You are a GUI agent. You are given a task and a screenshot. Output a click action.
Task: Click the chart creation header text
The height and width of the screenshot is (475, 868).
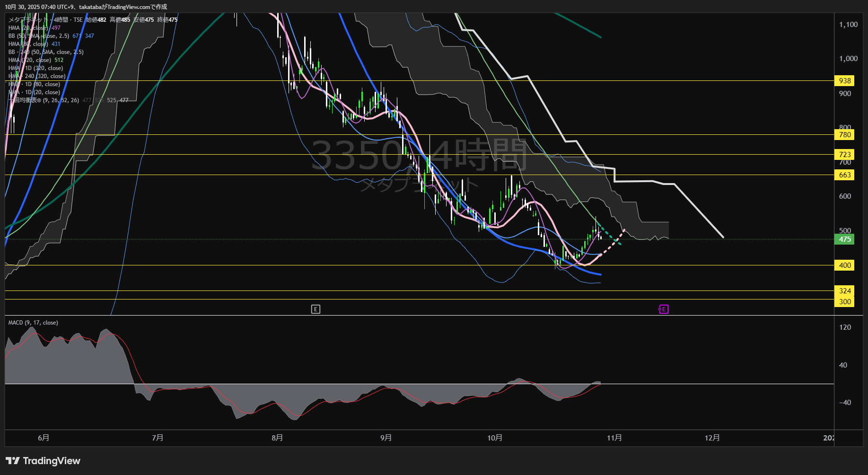[86, 7]
